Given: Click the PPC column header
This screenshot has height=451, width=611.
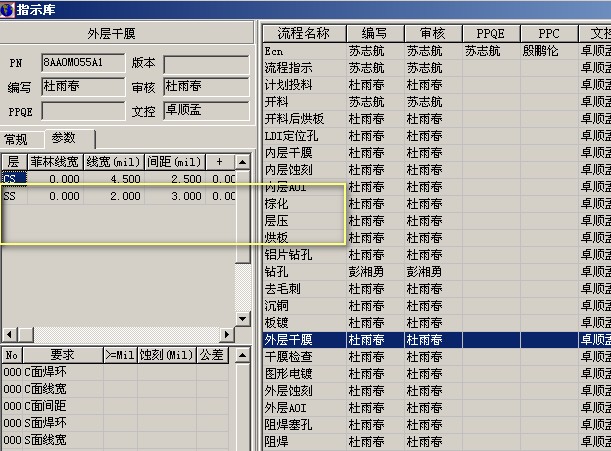Looking at the screenshot, I should click(x=549, y=34).
